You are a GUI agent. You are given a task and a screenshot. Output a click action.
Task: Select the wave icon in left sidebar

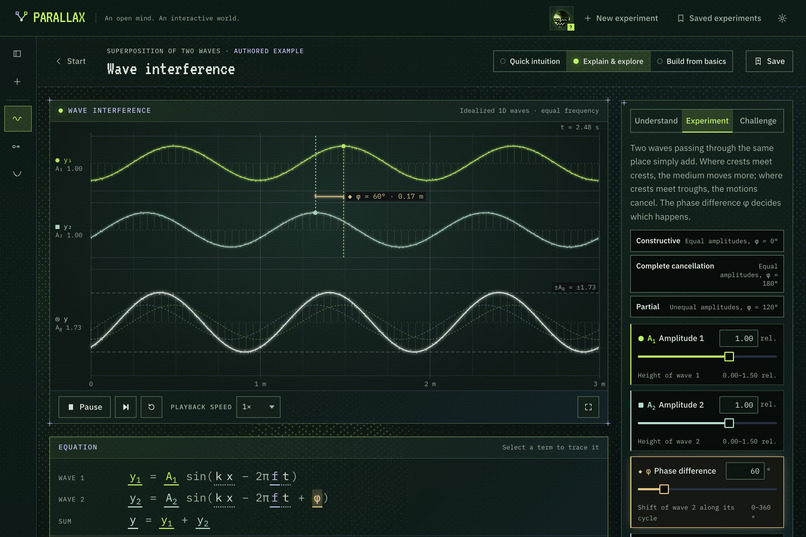click(x=17, y=119)
